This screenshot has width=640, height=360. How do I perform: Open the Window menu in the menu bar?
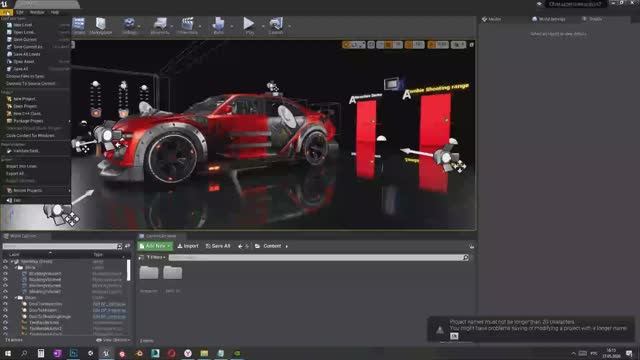[37, 12]
